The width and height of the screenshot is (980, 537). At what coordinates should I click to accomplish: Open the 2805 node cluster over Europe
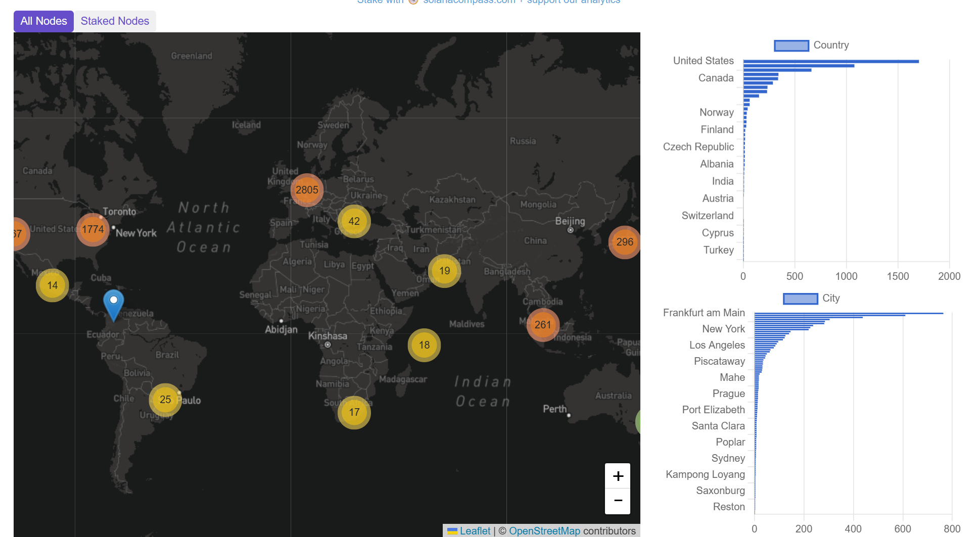pyautogui.click(x=307, y=190)
